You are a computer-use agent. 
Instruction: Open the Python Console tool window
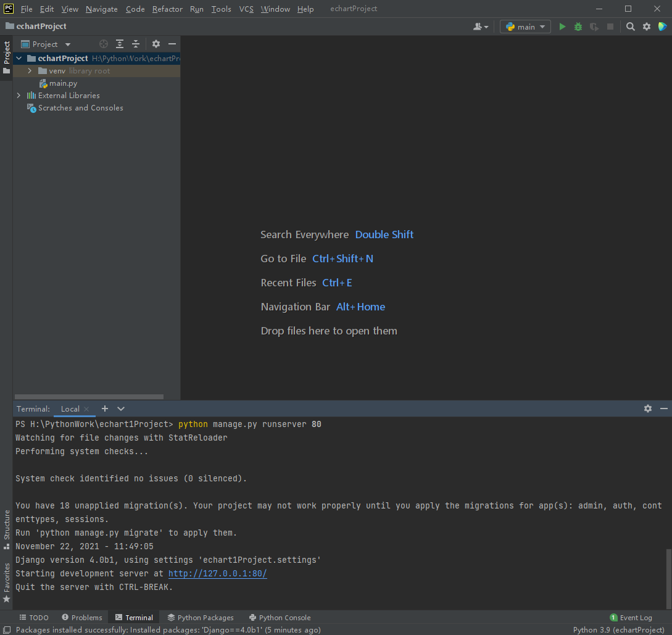280,618
